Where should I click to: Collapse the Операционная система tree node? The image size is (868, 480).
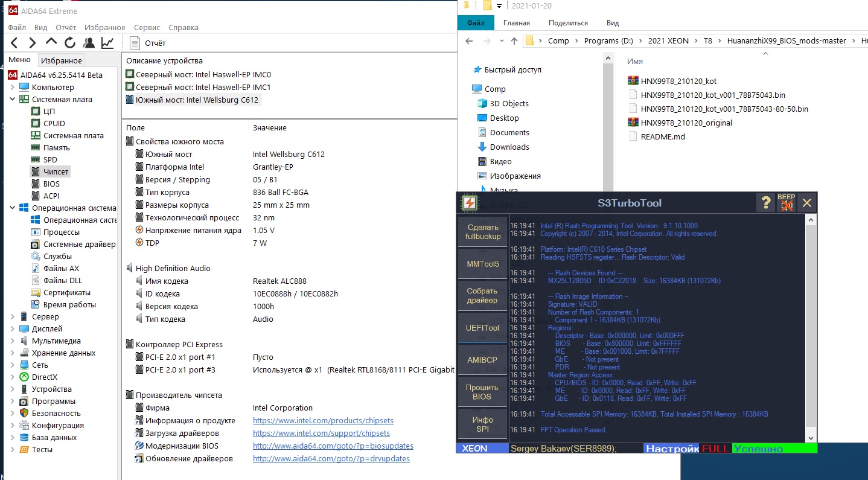(x=13, y=208)
